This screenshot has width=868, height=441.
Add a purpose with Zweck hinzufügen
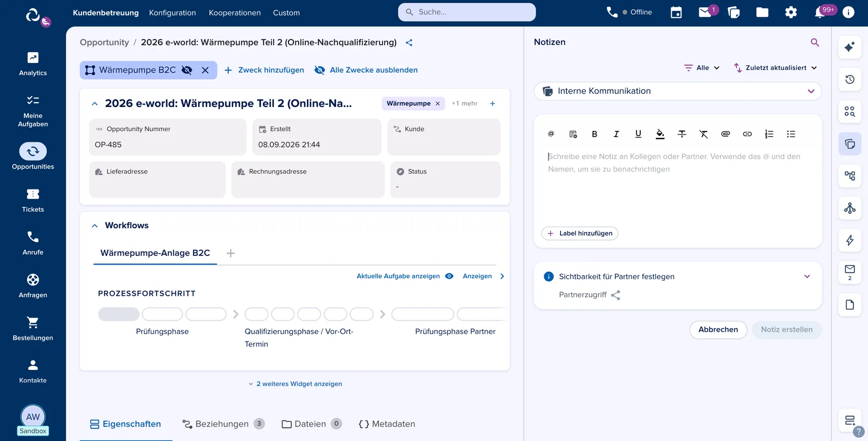(x=264, y=70)
